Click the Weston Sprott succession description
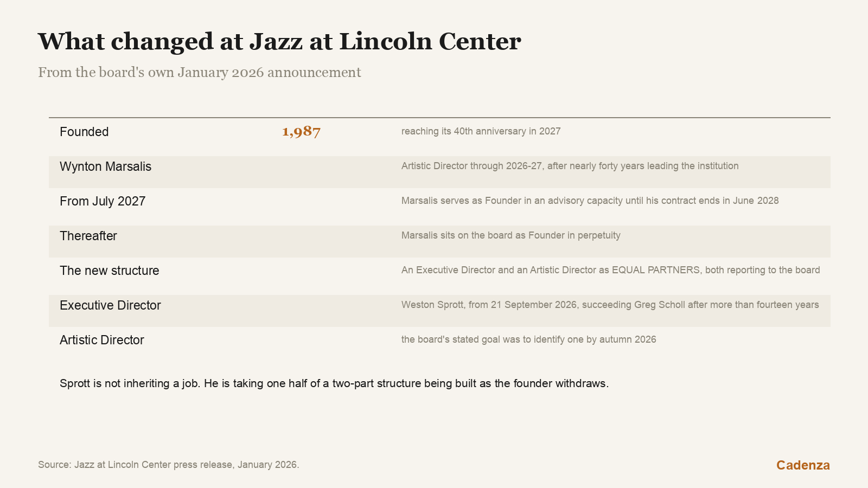Image resolution: width=868 pixels, height=488 pixels. tap(610, 305)
